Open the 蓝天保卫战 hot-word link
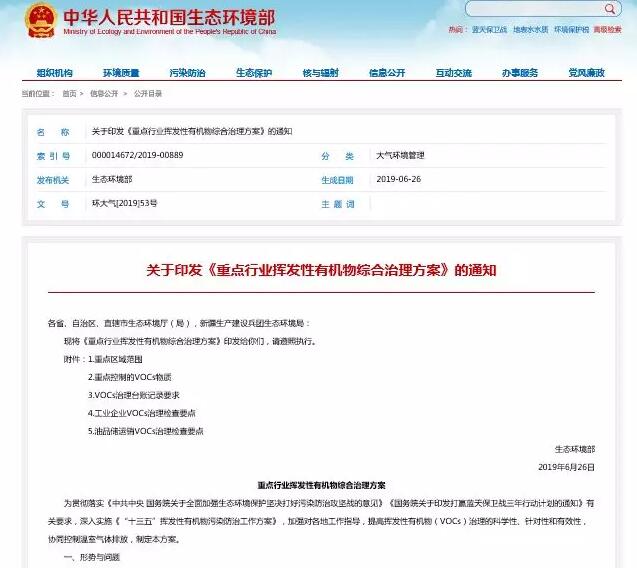 pyautogui.click(x=489, y=30)
